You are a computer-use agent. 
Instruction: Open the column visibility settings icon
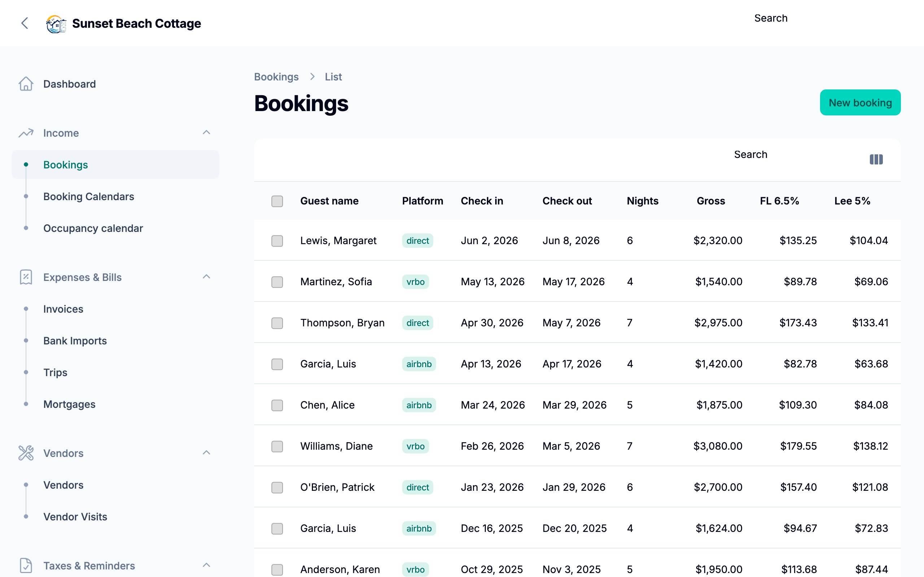coord(876,159)
